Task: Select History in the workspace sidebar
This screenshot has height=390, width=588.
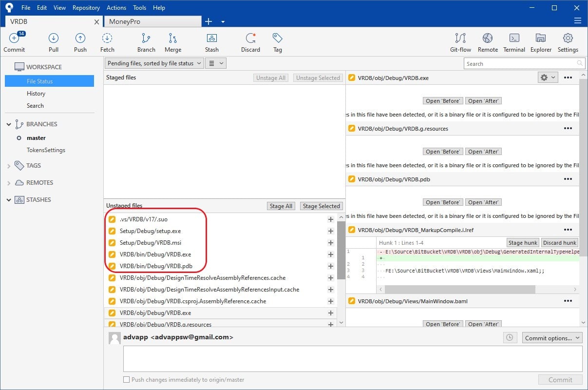Action: (x=36, y=94)
